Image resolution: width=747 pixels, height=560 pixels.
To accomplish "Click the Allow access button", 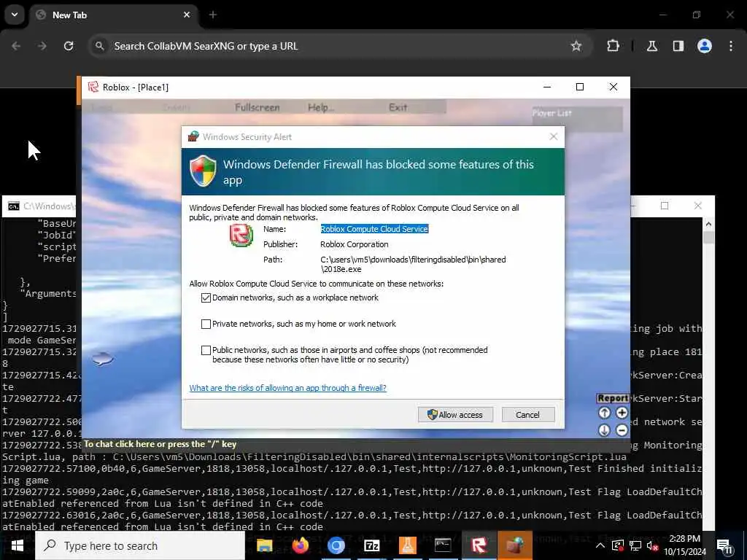I will click(455, 414).
